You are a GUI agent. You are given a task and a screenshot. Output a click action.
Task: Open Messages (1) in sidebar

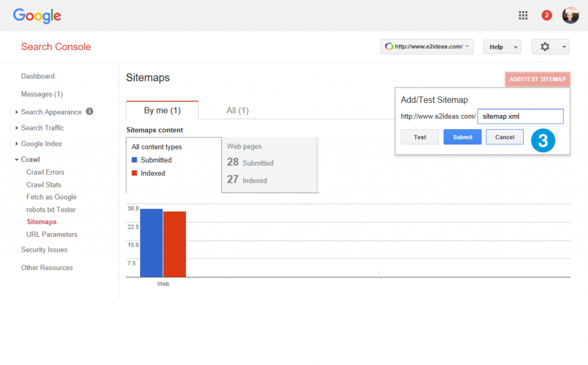pos(41,94)
